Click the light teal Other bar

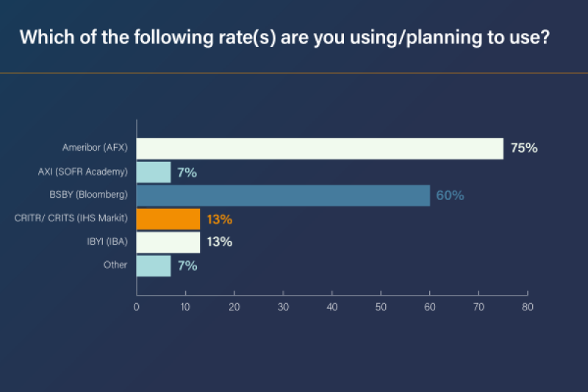[154, 266]
